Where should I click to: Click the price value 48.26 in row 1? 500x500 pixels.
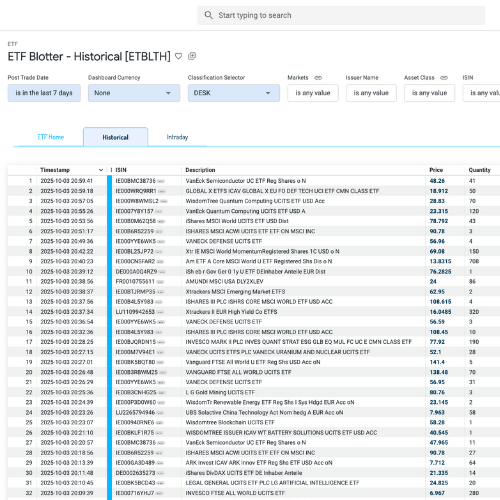pyautogui.click(x=437, y=181)
